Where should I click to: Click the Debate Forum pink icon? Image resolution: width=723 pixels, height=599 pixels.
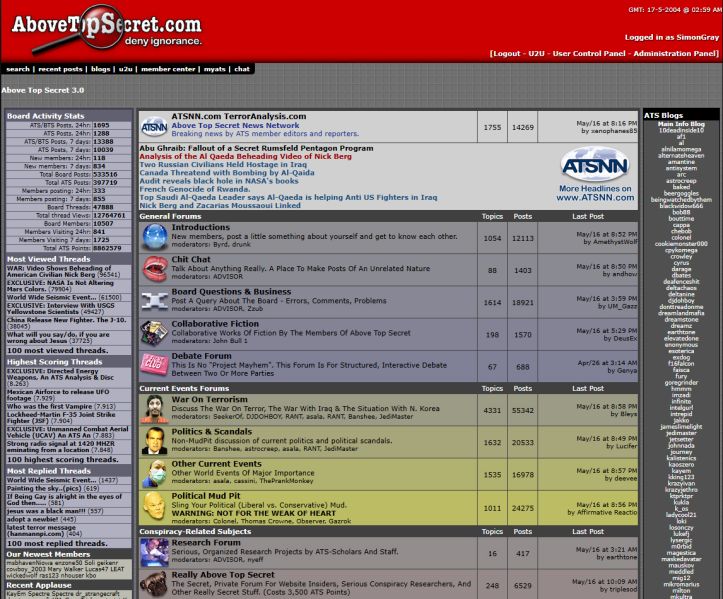coord(154,365)
